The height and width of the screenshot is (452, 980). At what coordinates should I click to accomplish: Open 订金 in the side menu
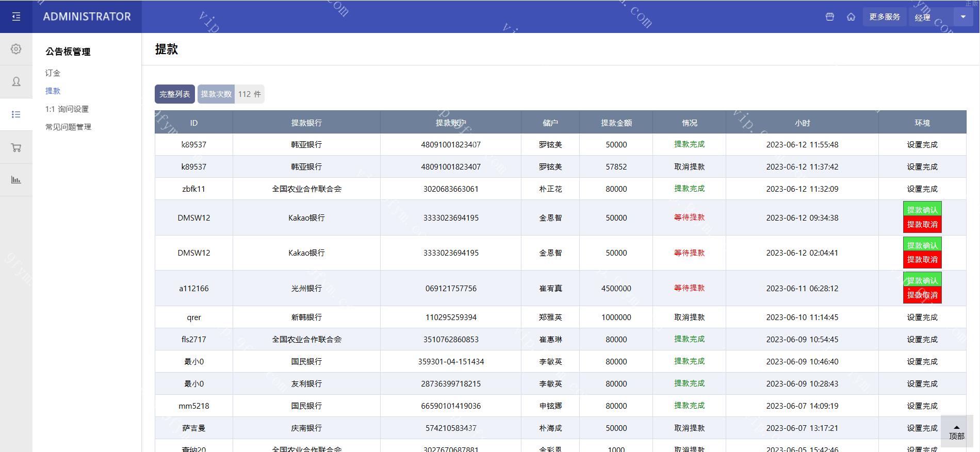coord(53,73)
